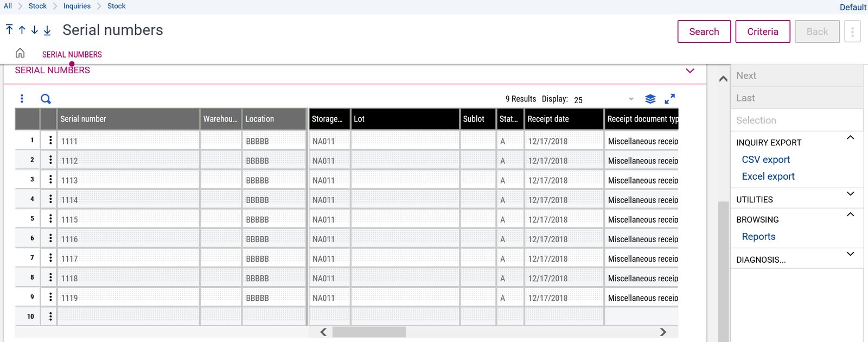Click the more options icon beside Back
This screenshot has width=868, height=342.
852,31
